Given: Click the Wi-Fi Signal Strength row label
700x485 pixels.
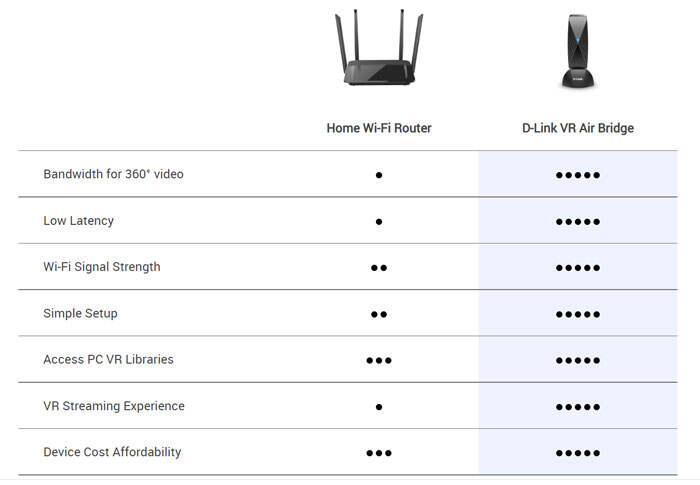Looking at the screenshot, I should click(x=101, y=267).
